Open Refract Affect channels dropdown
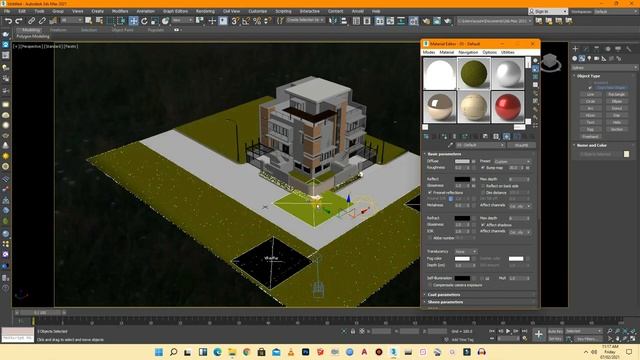 coord(520,232)
